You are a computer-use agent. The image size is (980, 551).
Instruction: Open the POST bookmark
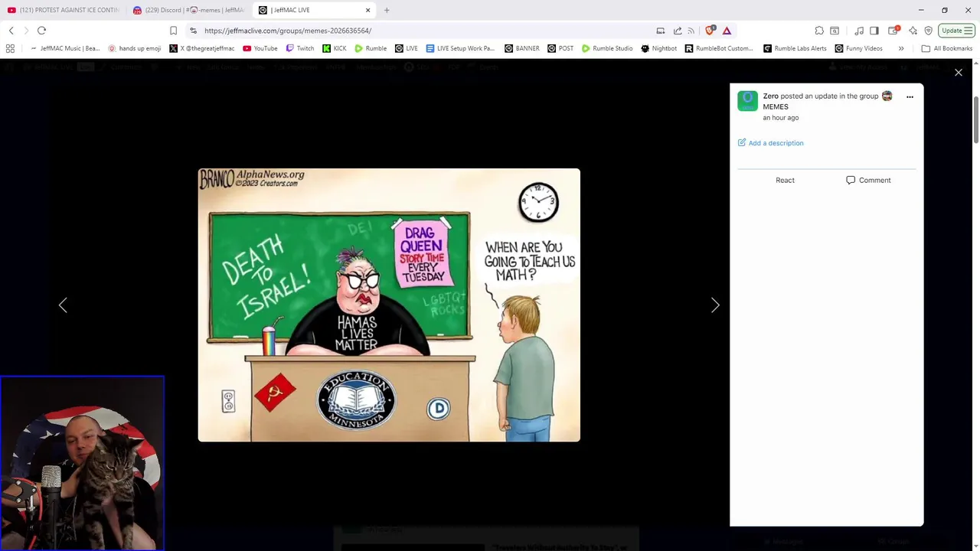560,48
